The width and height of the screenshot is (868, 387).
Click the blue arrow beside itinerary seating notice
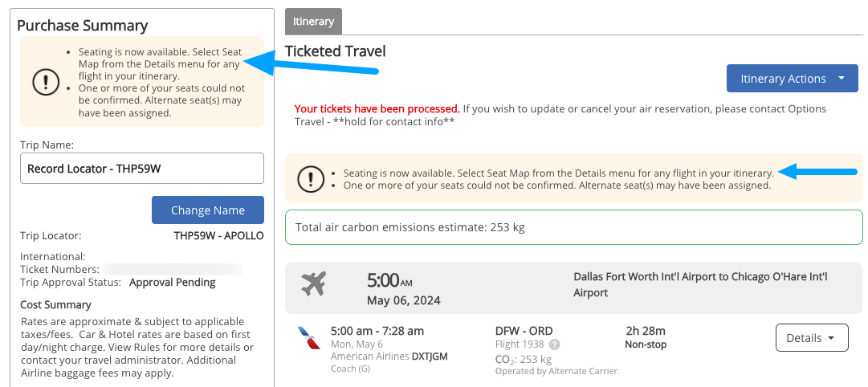click(x=819, y=171)
